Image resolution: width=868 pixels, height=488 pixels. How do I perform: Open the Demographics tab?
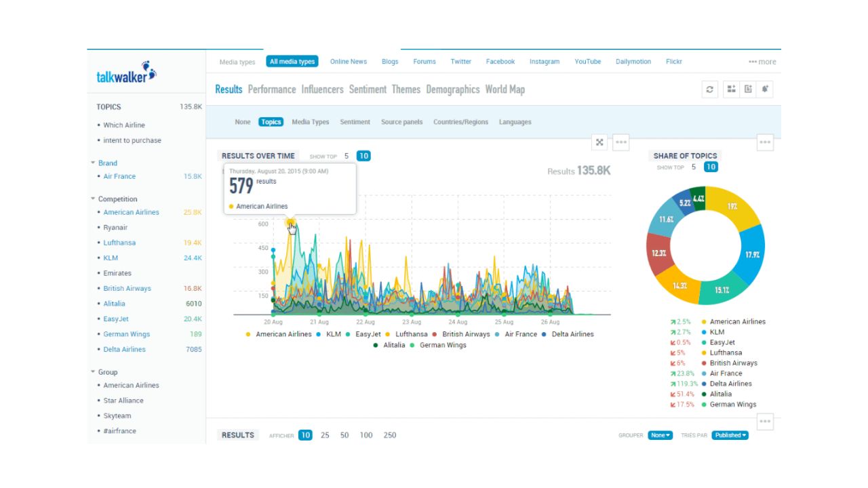pyautogui.click(x=453, y=89)
